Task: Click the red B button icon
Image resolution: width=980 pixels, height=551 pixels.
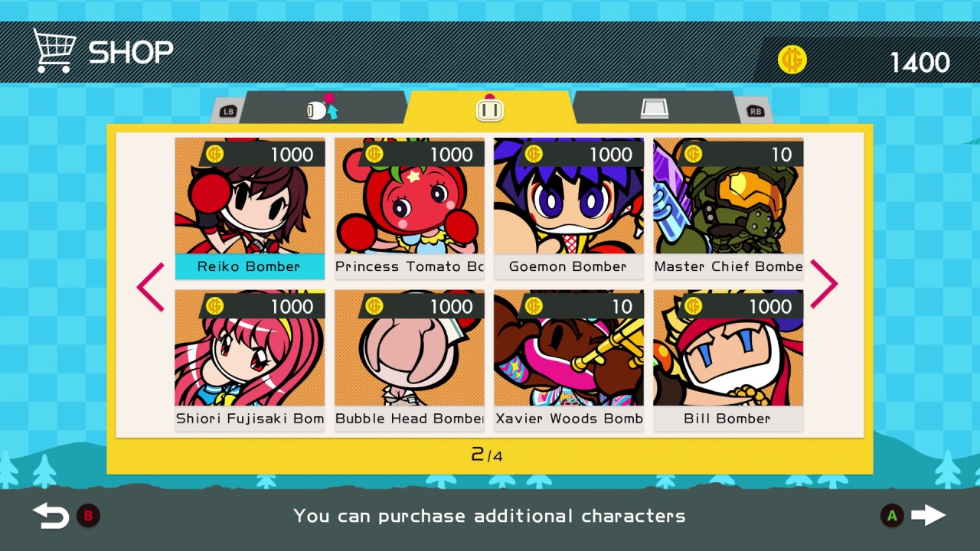Action: [88, 516]
